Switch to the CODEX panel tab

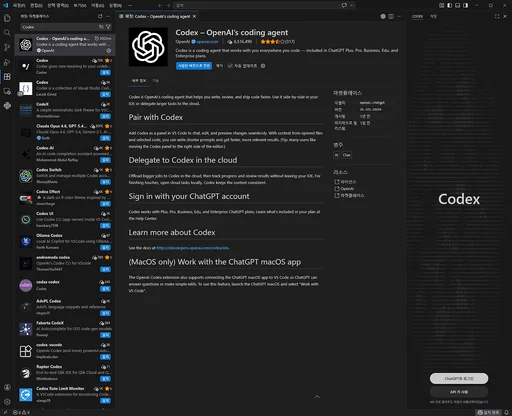tap(417, 16)
